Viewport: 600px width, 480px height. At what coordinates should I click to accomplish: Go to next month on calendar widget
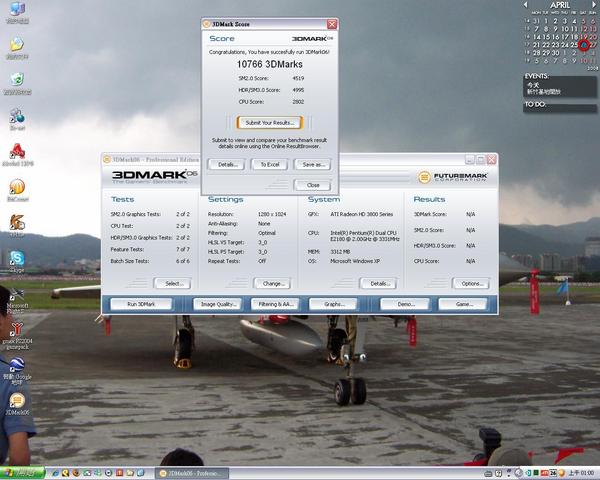point(594,5)
